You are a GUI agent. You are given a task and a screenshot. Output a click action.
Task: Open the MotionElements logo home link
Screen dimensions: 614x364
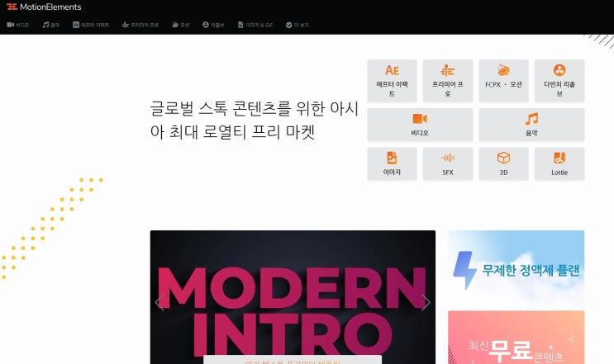(x=44, y=7)
